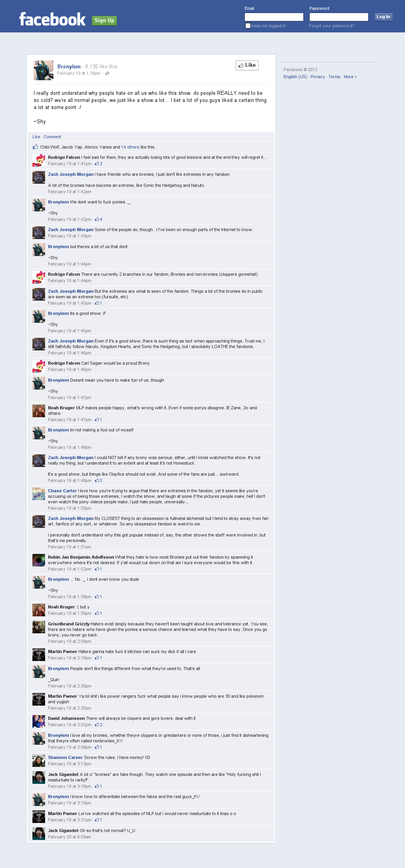
Task: Click the Facebook logo in the header
Action: point(52,19)
